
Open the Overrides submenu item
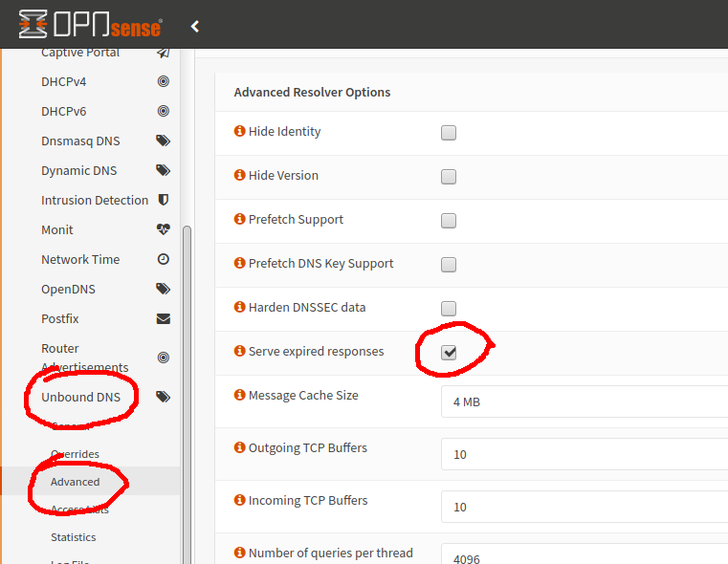[x=75, y=454]
